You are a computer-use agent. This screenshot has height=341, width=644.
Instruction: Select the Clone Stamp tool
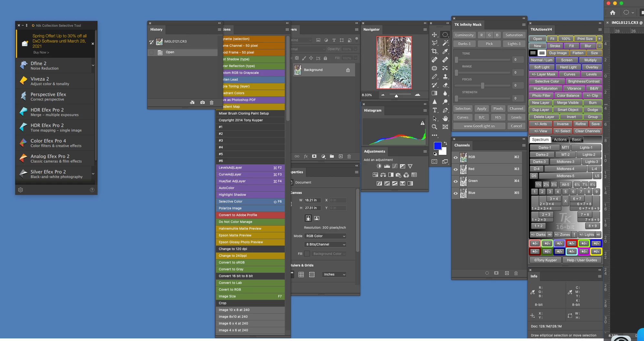(x=445, y=76)
